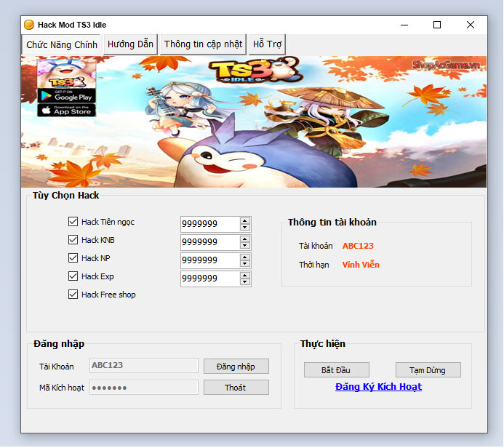Uncheck the Hack NP option
Image resolution: width=504 pixels, height=448 pixels.
point(73,257)
